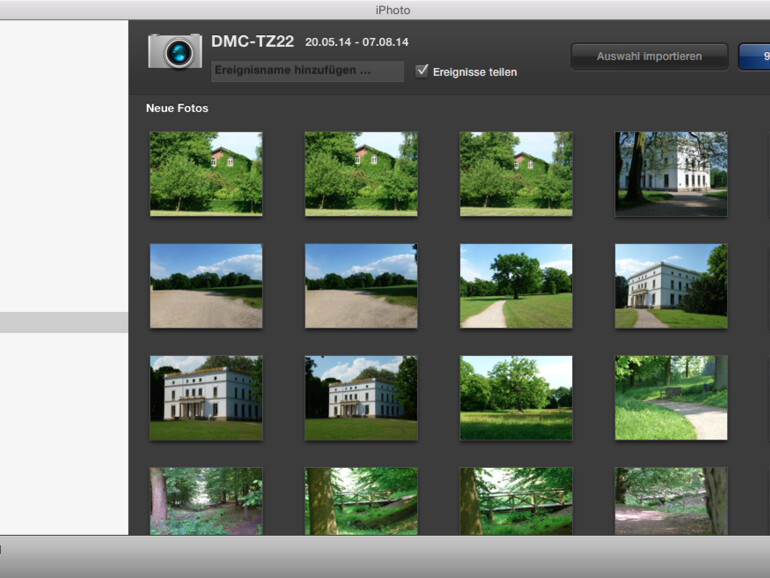Viewport: 770px width, 578px height.
Task: Click the highlighted gray row in the sidebar
Action: point(64,322)
